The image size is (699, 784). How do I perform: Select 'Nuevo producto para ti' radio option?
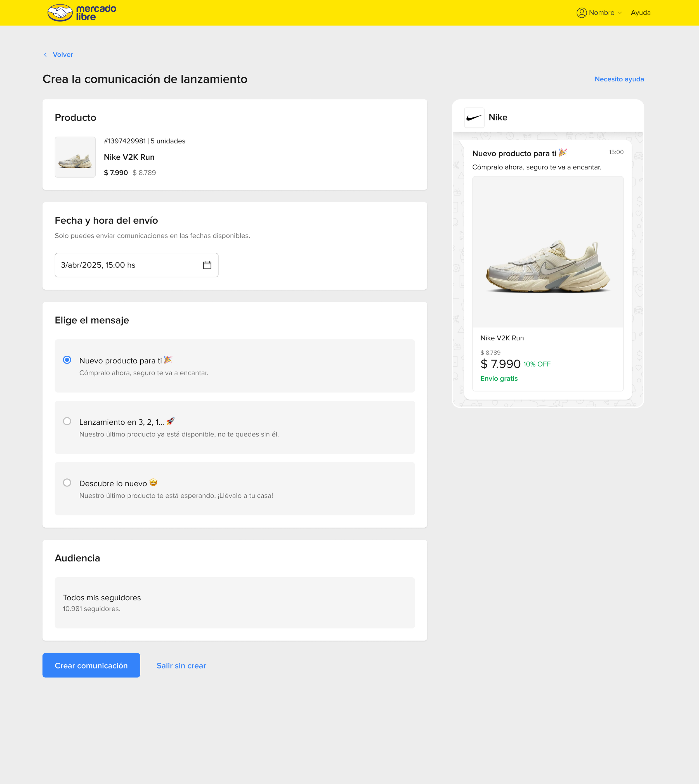(67, 360)
